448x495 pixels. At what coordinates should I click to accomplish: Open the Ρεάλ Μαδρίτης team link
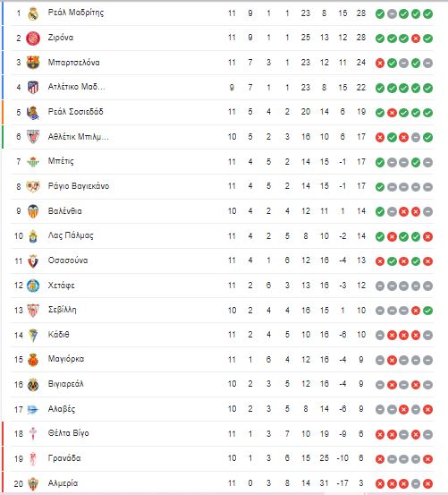76,13
